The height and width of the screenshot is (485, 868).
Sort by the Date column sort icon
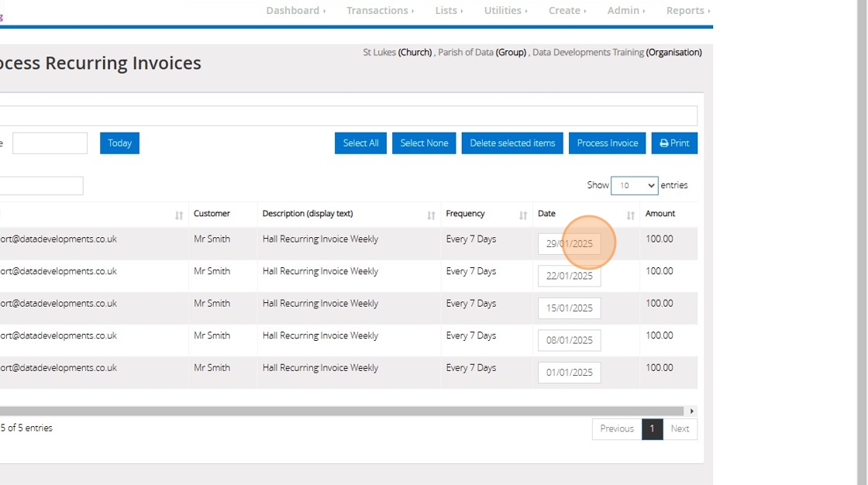pyautogui.click(x=630, y=215)
